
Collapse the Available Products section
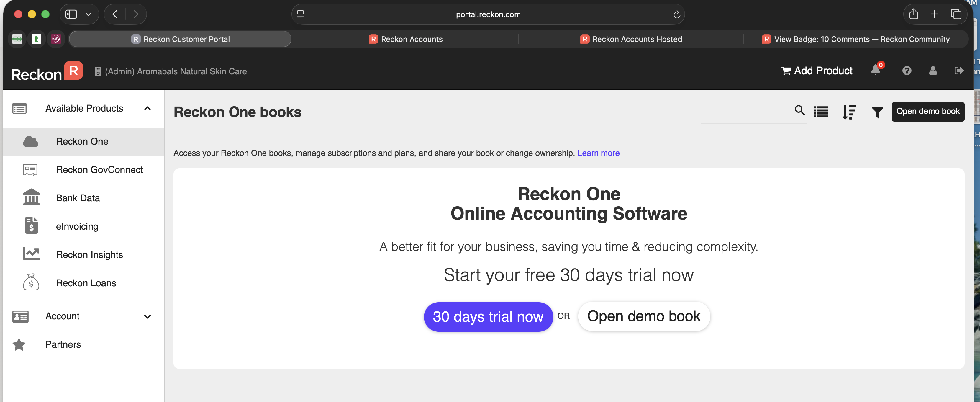point(148,109)
